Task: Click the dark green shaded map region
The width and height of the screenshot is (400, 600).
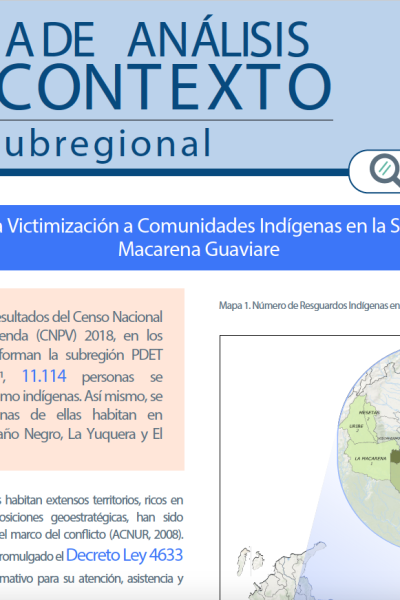Action: [396, 457]
